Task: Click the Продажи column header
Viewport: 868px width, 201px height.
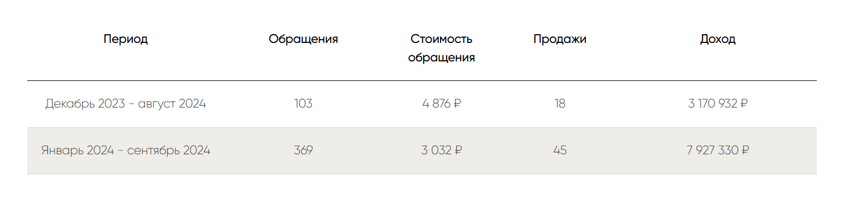Action: tap(560, 39)
